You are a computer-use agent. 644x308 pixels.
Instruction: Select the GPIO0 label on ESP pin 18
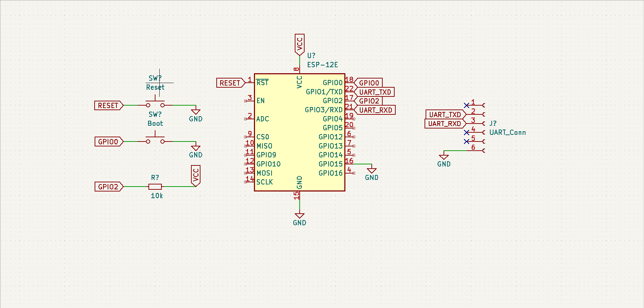tap(368, 83)
